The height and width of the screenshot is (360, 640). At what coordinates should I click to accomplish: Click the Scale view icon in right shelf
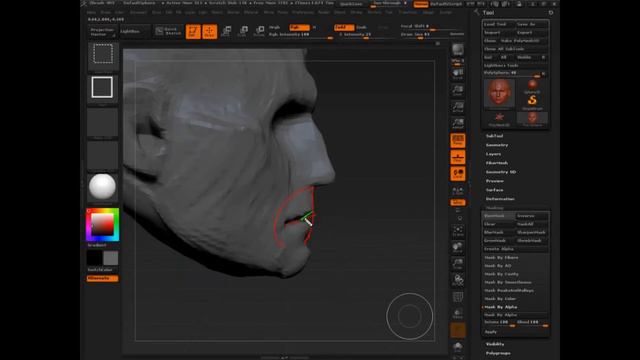(458, 264)
